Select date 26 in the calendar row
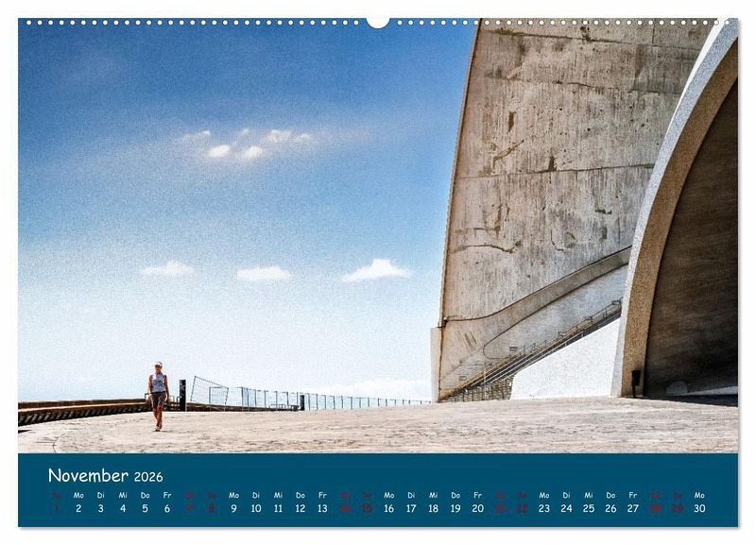The width and height of the screenshot is (756, 545). coord(610,508)
